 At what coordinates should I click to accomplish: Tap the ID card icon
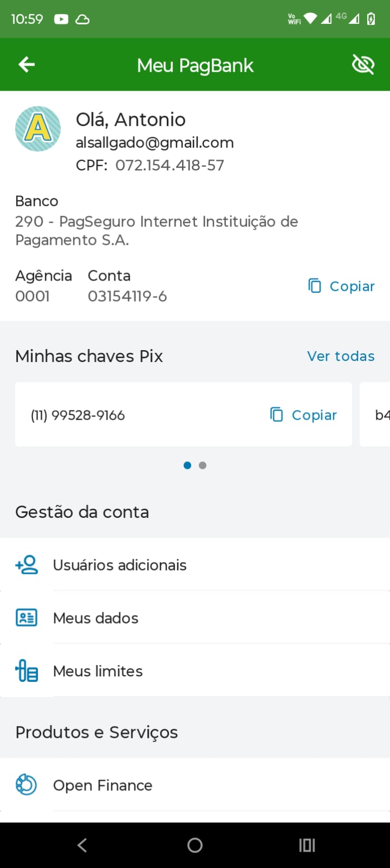[27, 618]
